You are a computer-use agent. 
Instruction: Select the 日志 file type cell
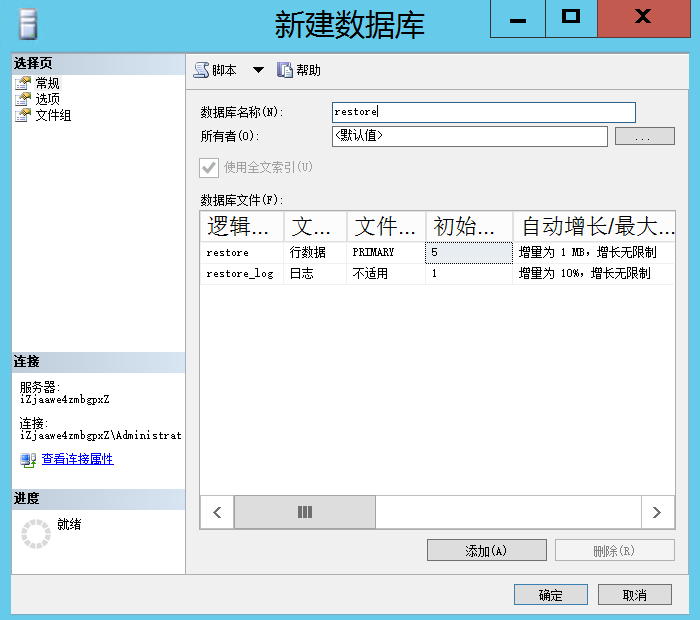(315, 274)
